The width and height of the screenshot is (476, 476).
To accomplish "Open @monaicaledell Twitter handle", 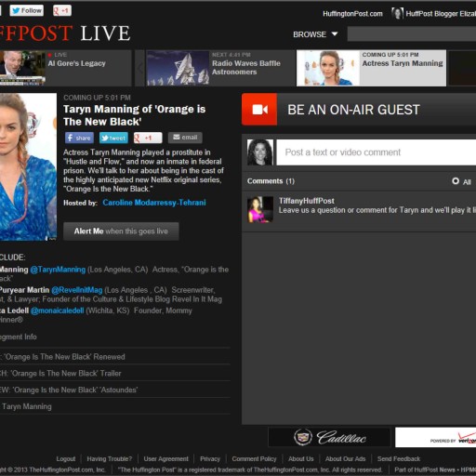I will [x=58, y=311].
